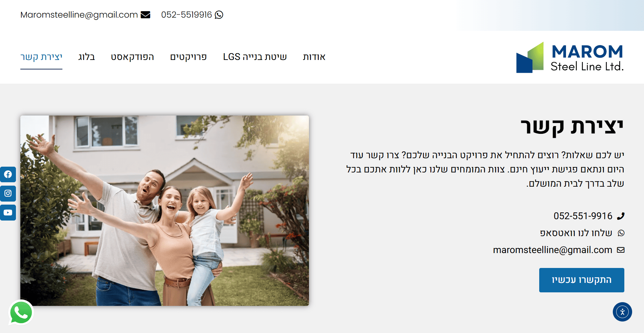Select the יצירת קשר navigation tab
Image resolution: width=644 pixels, height=333 pixels.
41,57
